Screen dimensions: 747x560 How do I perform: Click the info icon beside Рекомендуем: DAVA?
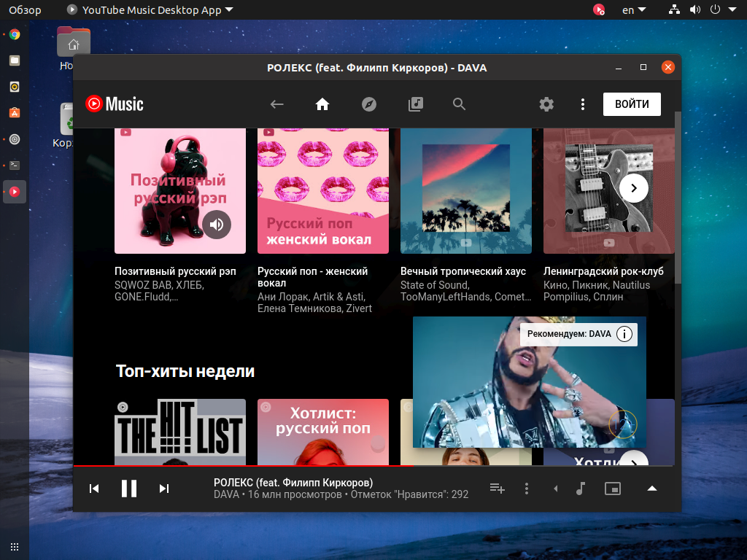(x=624, y=335)
